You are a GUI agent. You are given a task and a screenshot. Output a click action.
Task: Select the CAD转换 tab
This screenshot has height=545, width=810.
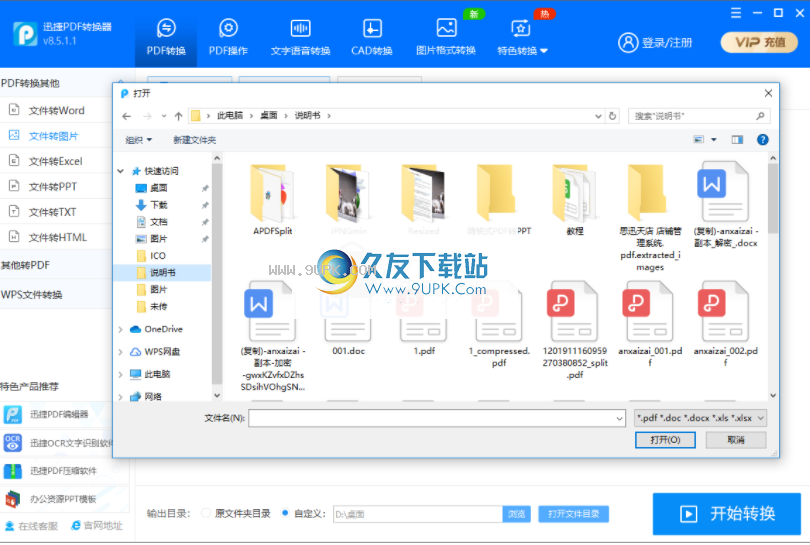(x=372, y=37)
